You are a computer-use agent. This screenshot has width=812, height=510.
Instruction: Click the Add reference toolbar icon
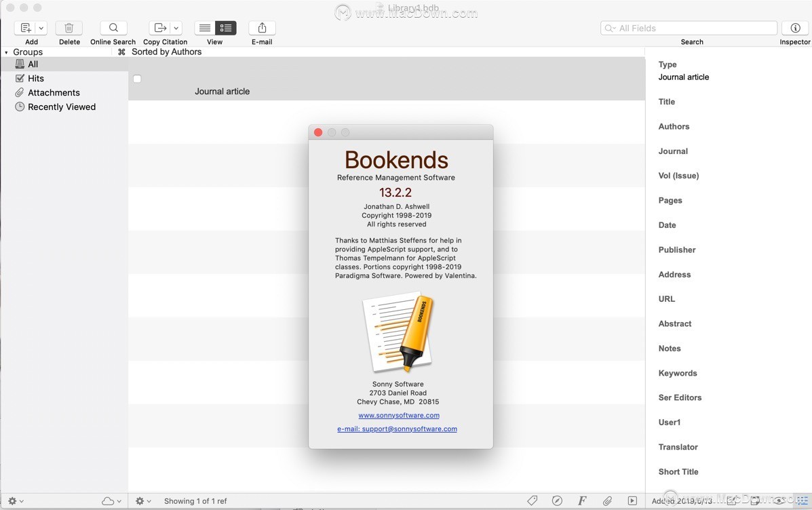point(25,28)
